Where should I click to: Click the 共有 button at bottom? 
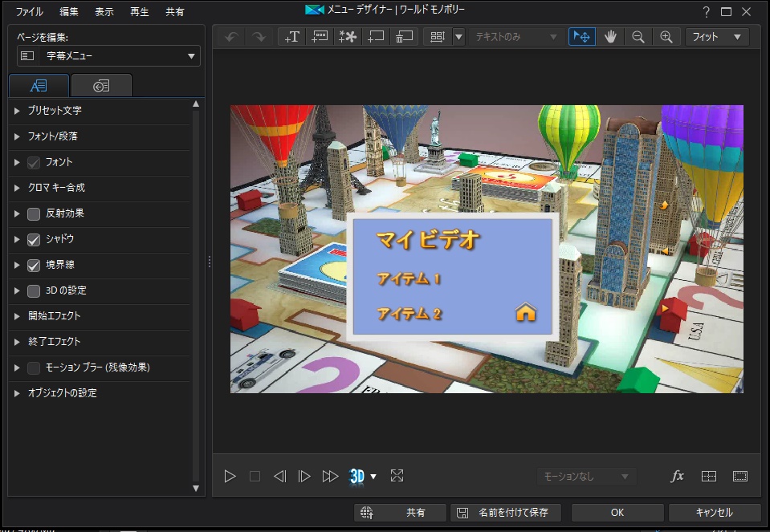(x=400, y=513)
